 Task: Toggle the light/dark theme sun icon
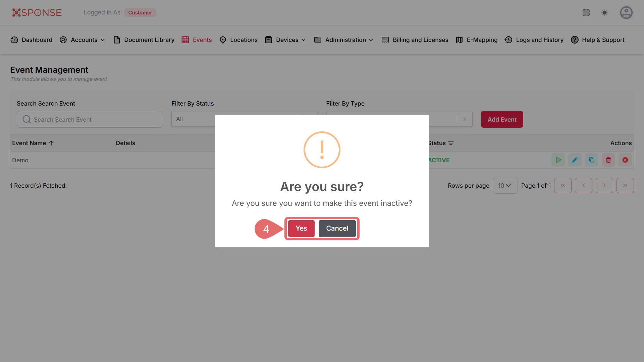[604, 13]
